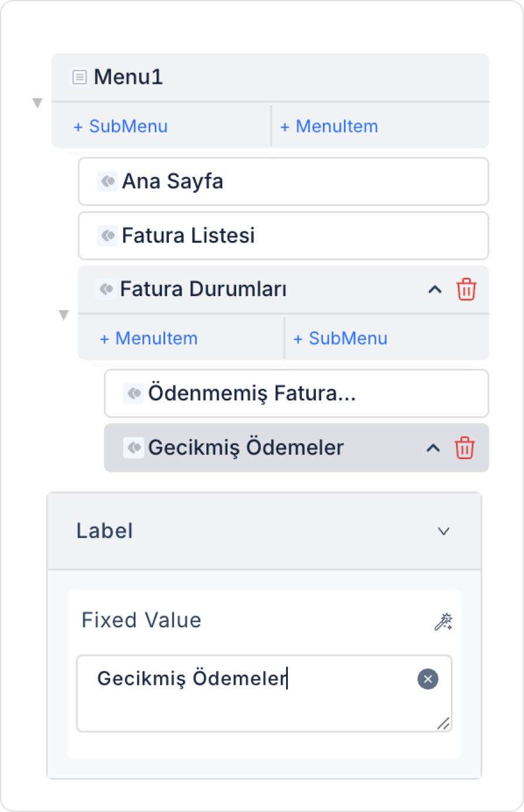
Task: Add a MenuItem under Menu1
Action: (x=329, y=127)
